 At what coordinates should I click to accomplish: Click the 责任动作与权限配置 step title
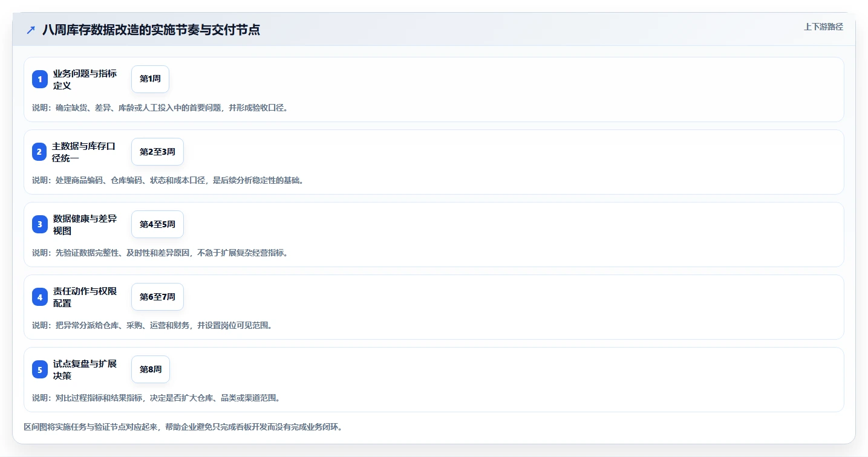tap(85, 297)
